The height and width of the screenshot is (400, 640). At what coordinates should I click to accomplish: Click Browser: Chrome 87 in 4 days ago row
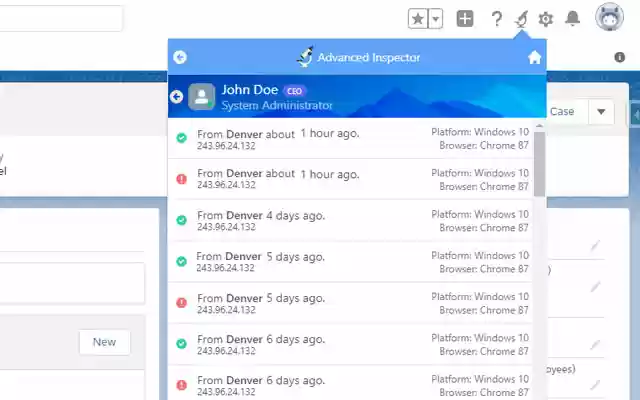pyautogui.click(x=484, y=228)
